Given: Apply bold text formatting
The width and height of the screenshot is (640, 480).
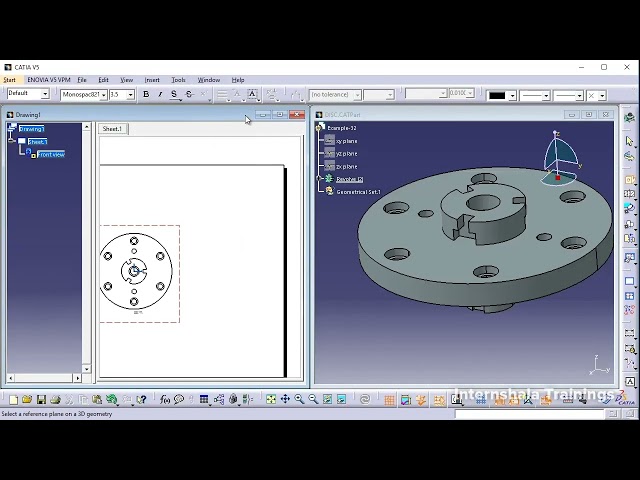Looking at the screenshot, I should pyautogui.click(x=146, y=94).
